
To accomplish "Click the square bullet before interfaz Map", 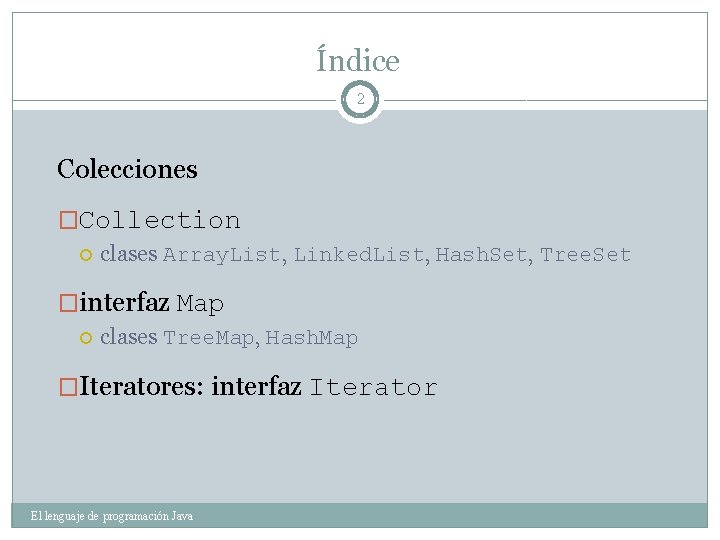I will [x=68, y=303].
